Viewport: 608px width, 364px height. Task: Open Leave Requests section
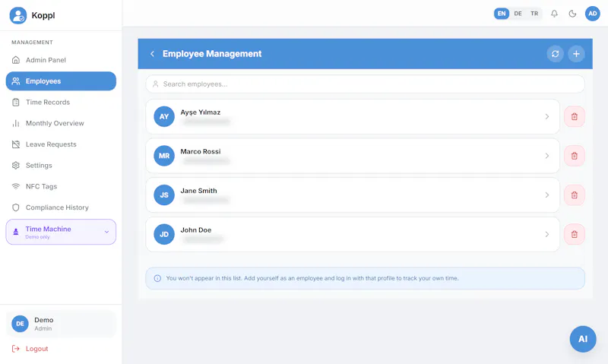click(61, 144)
